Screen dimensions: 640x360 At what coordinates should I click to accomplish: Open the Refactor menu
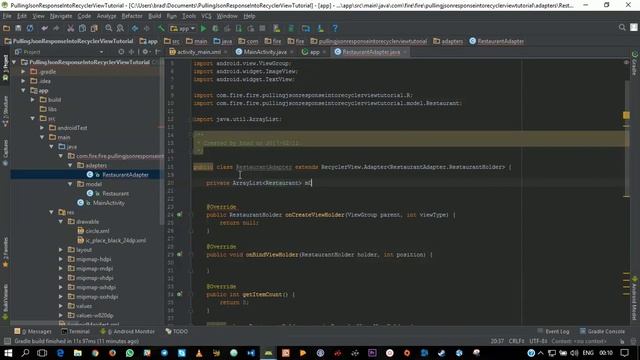[x=132, y=16]
